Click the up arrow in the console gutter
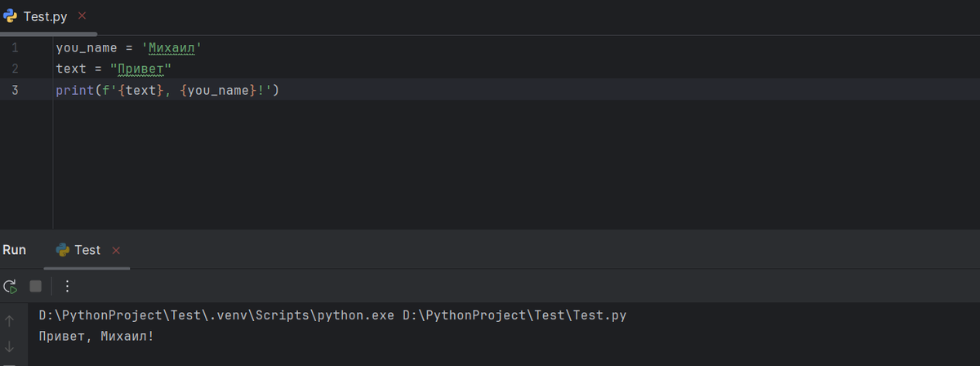The height and width of the screenshot is (366, 980). [10, 321]
